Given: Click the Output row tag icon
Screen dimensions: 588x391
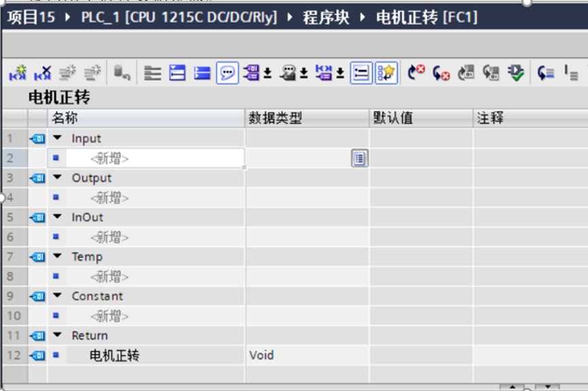Looking at the screenshot, I should click(x=37, y=178).
